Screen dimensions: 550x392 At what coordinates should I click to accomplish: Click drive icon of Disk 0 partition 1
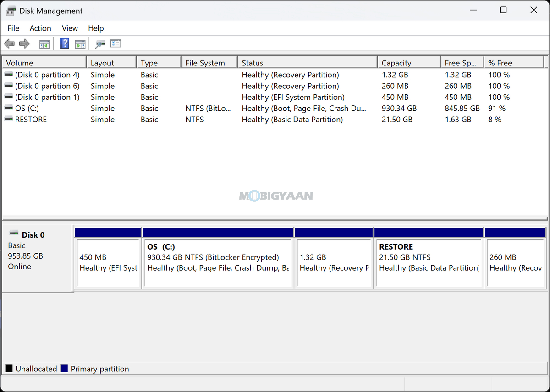[x=8, y=97]
